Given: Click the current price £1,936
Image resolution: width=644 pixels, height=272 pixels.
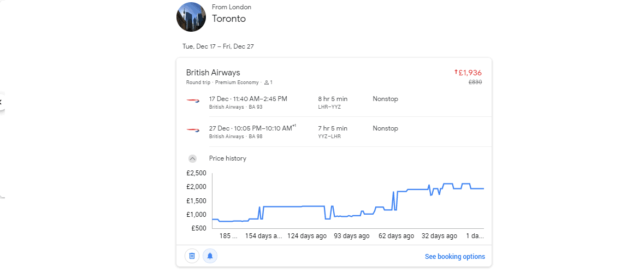Looking at the screenshot, I should pos(470,73).
